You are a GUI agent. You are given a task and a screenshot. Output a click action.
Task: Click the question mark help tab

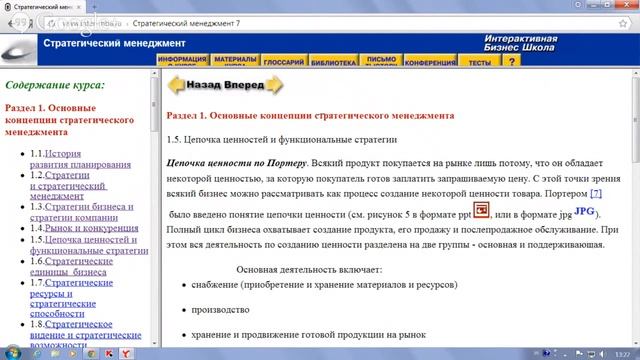tap(511, 61)
